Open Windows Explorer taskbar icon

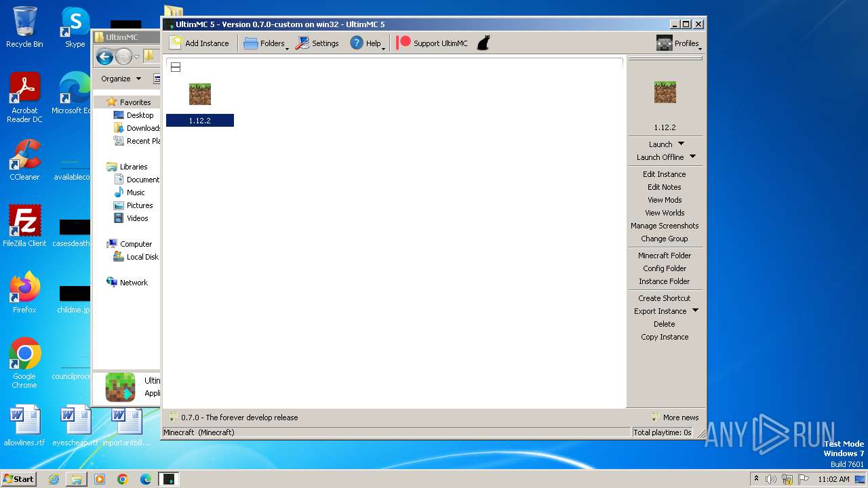[x=77, y=479]
